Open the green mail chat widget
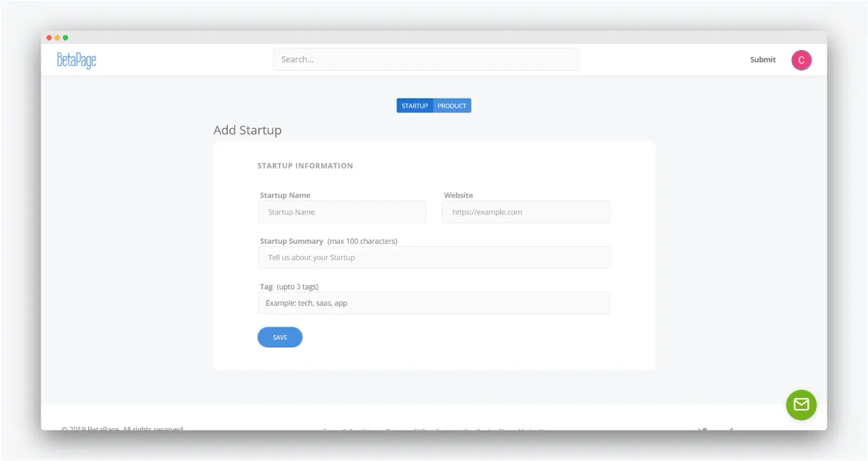 coord(801,405)
